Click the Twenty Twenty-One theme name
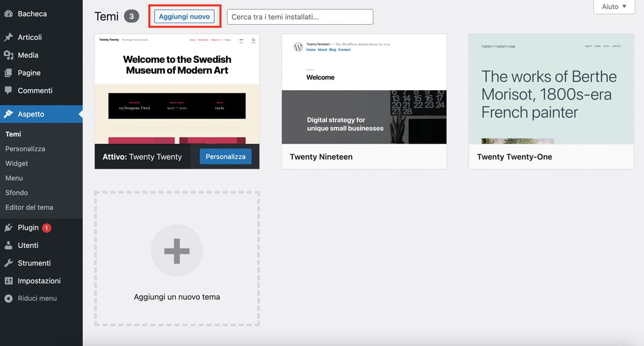 [515, 157]
